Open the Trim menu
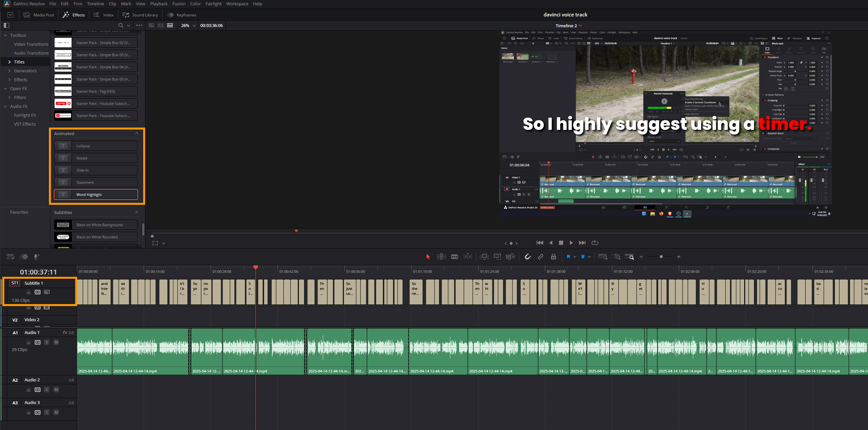 (x=78, y=4)
